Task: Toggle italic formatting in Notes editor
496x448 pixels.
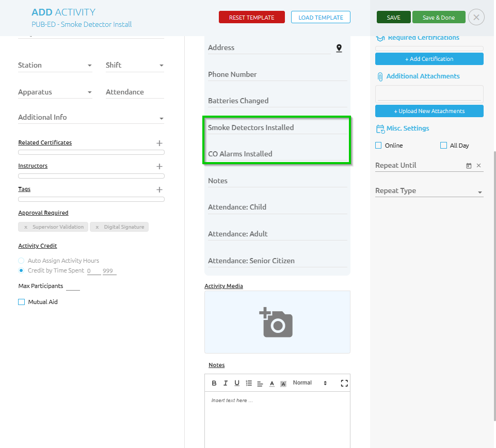Action: 226,383
